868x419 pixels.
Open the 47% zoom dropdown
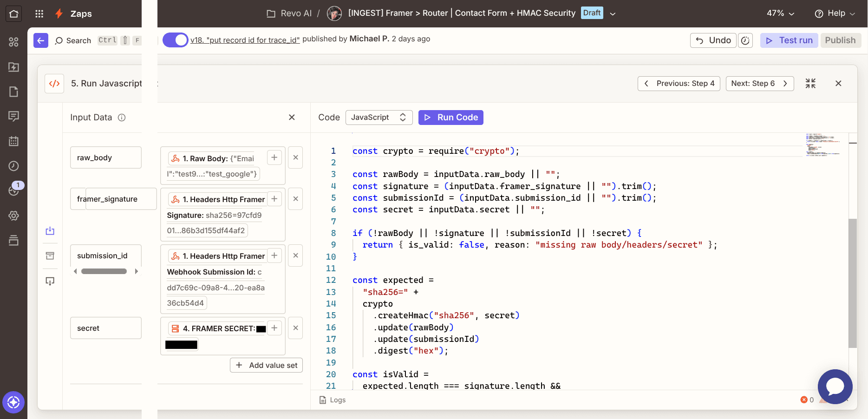point(781,13)
